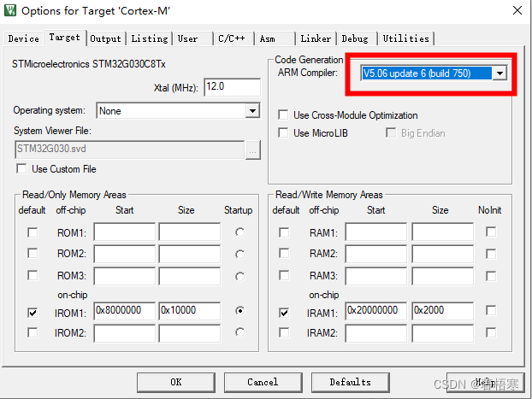
Task: Click the IROM2 Start address field
Action: [125, 333]
